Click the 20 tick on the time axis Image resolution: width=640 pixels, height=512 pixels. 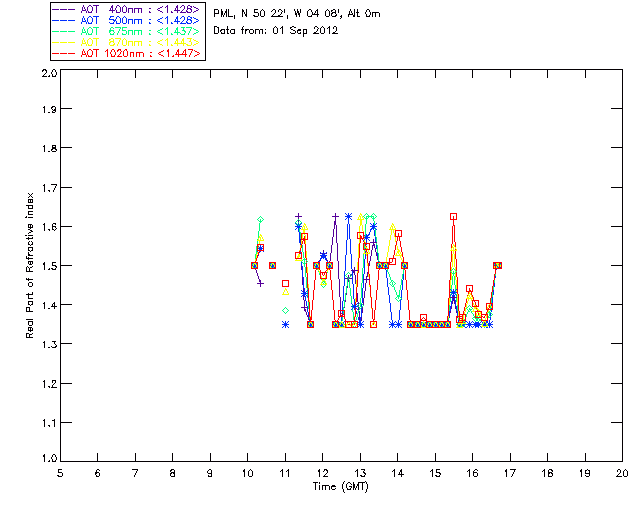pyautogui.click(x=622, y=472)
